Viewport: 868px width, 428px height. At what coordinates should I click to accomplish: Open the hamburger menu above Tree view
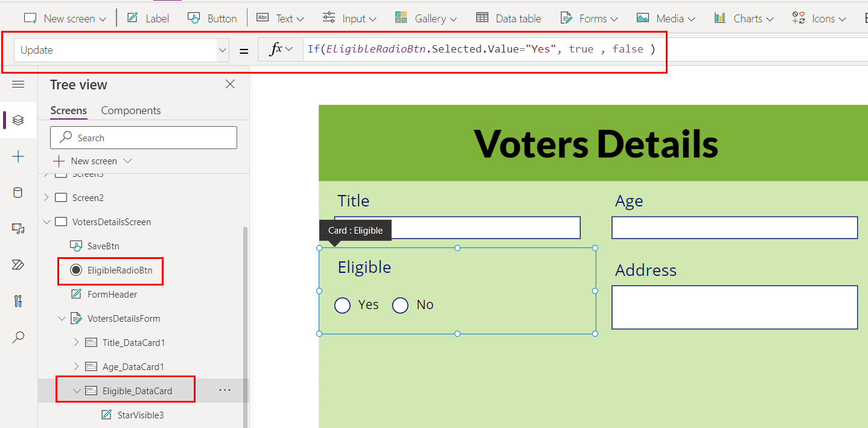point(18,85)
